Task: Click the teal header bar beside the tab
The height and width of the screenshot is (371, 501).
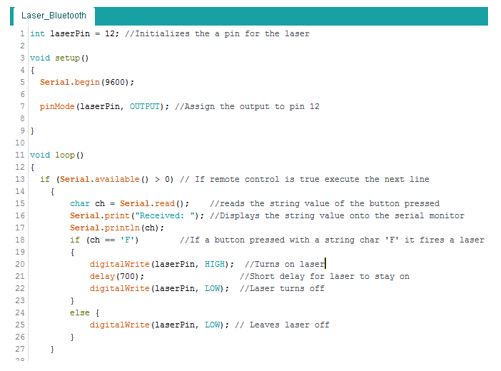Action: coord(291,16)
